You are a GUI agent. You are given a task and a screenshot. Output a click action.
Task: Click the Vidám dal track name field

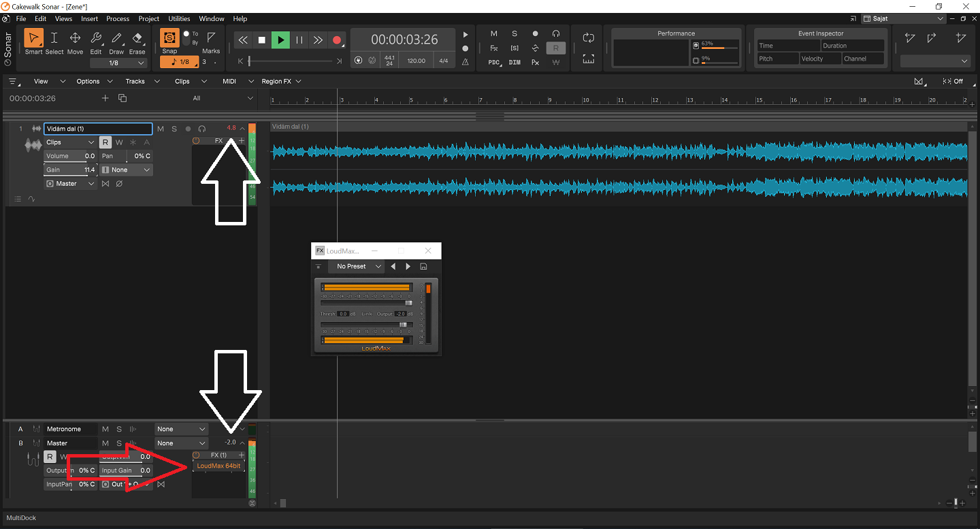[x=98, y=129]
